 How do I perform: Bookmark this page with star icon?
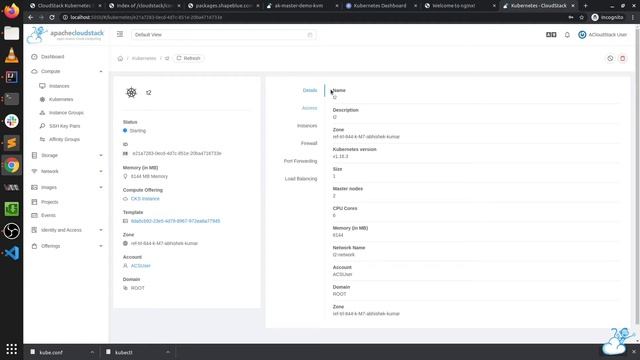(582, 17)
